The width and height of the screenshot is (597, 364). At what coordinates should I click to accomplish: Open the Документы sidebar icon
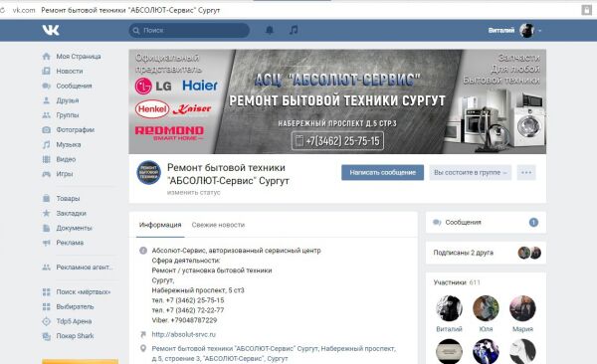coord(46,228)
